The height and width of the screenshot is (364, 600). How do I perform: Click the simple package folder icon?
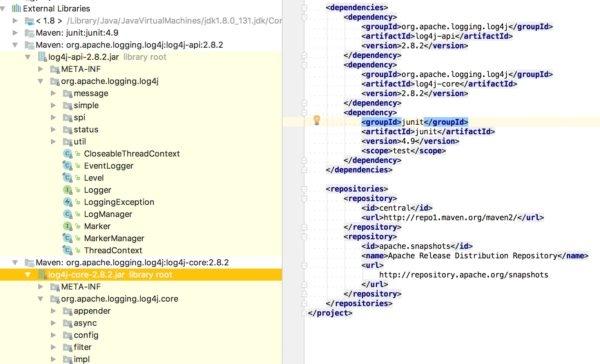(x=67, y=106)
